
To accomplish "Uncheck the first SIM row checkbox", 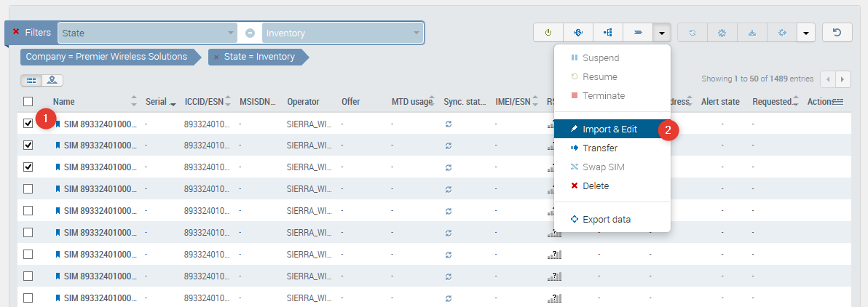I will click(x=28, y=124).
